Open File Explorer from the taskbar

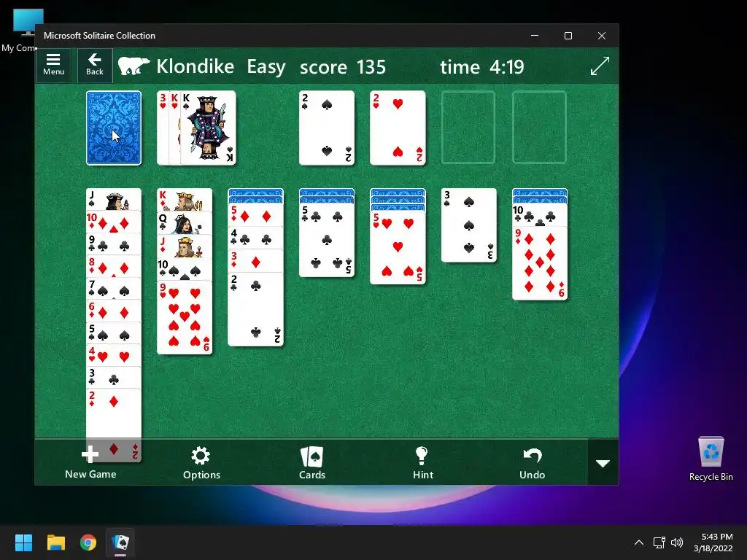(55, 542)
